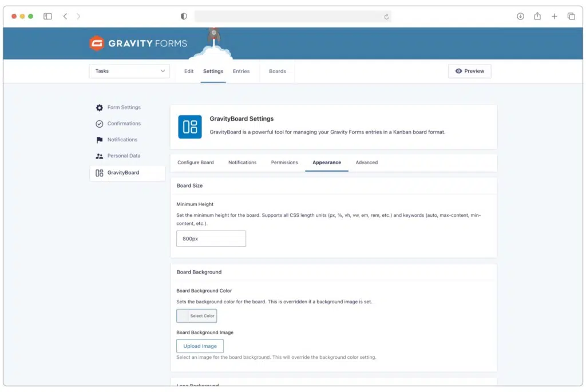Click the large GravityBoard Settings logo

coord(190,126)
